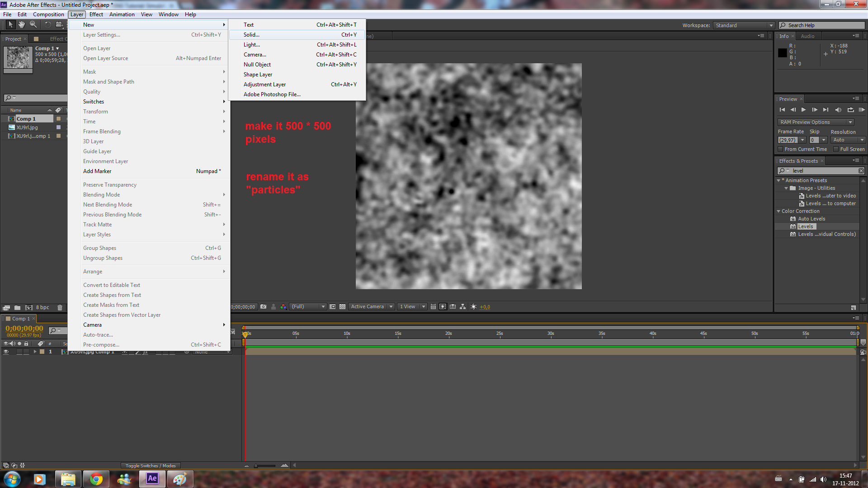Expand layer 1 properties triangle
The height and width of the screenshot is (488, 868).
point(35,352)
